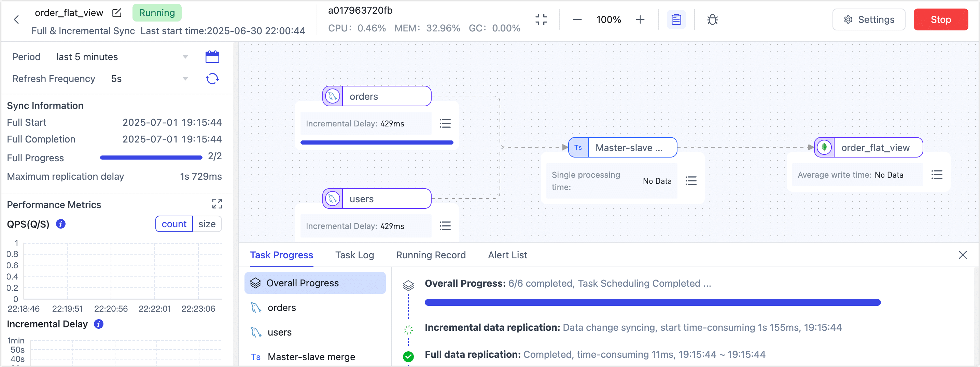Click the fit-to-canvas icon near zoom controls
Screen dimensions: 980x367
[x=541, y=19]
